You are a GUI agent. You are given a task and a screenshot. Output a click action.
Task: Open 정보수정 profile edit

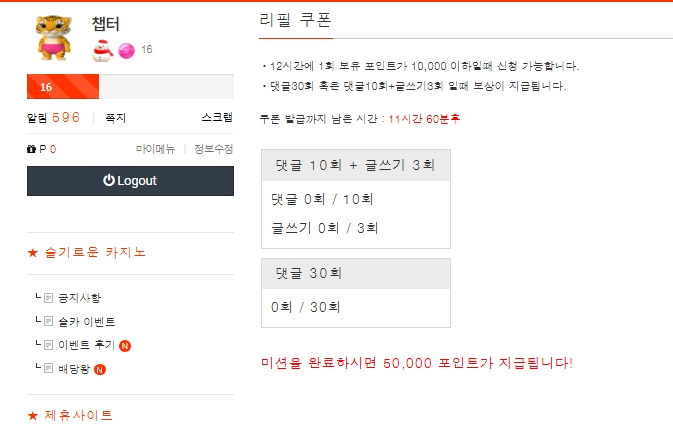pos(213,149)
